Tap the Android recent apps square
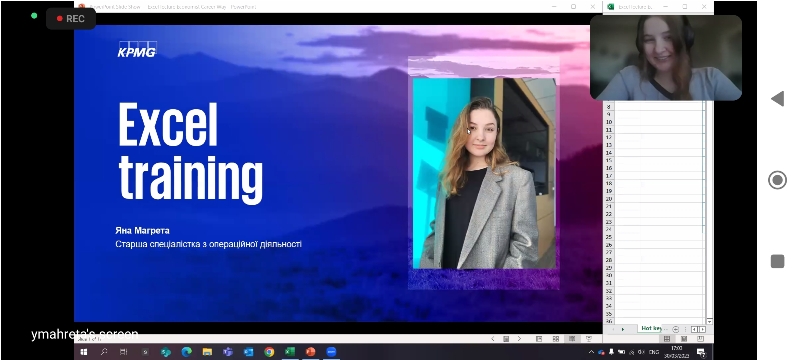Image resolution: width=800 pixels, height=360 pixels. pos(777,261)
